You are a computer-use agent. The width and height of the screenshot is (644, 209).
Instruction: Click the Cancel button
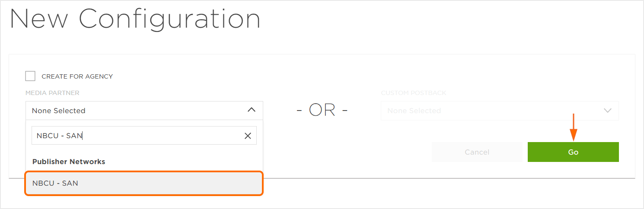click(477, 152)
